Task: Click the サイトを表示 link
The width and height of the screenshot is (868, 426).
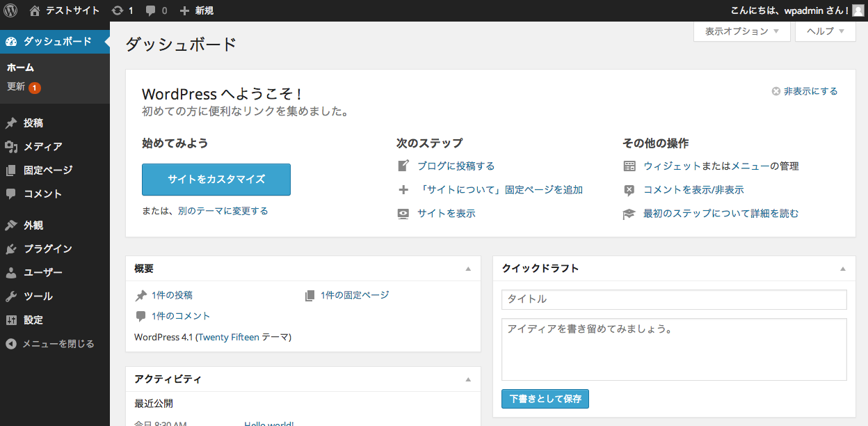Action: click(x=447, y=214)
